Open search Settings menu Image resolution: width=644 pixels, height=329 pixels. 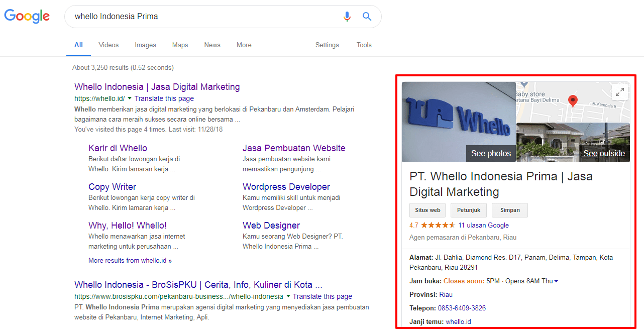(x=327, y=45)
